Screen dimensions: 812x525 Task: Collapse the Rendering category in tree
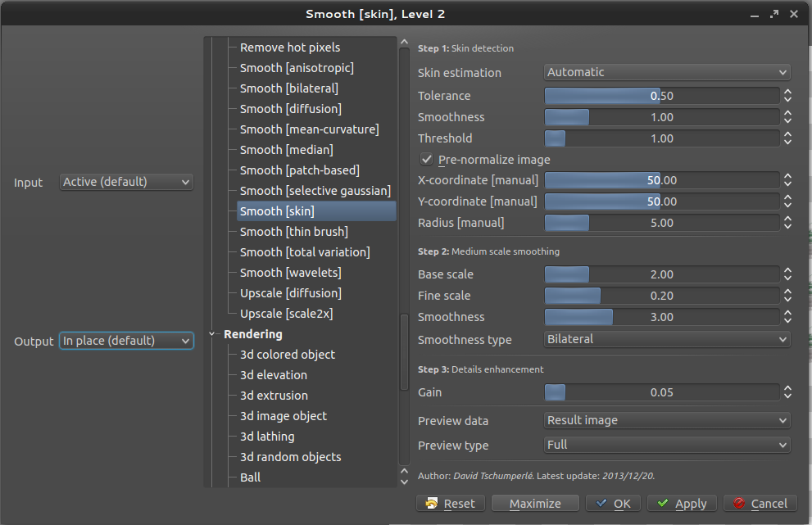pyautogui.click(x=213, y=334)
